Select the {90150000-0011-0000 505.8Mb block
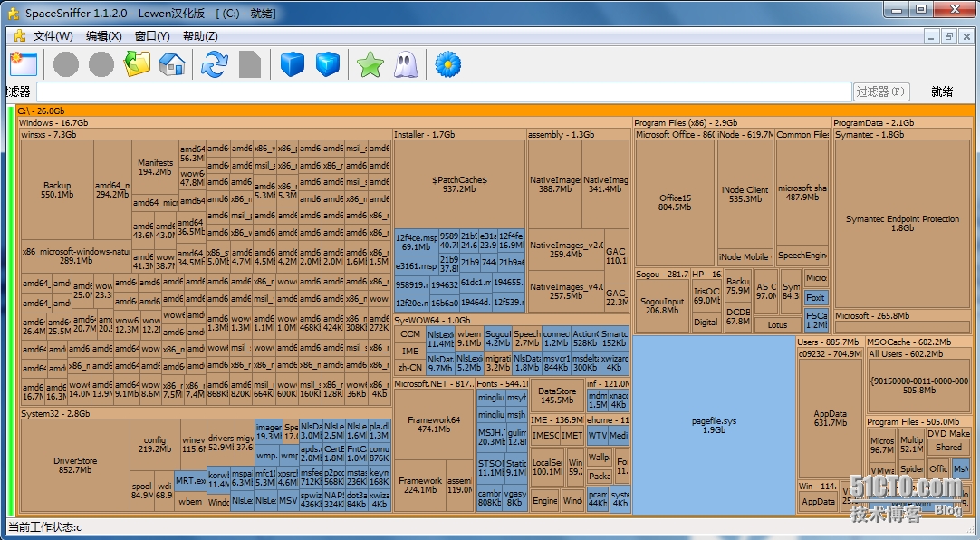980x540 pixels. (x=919, y=386)
